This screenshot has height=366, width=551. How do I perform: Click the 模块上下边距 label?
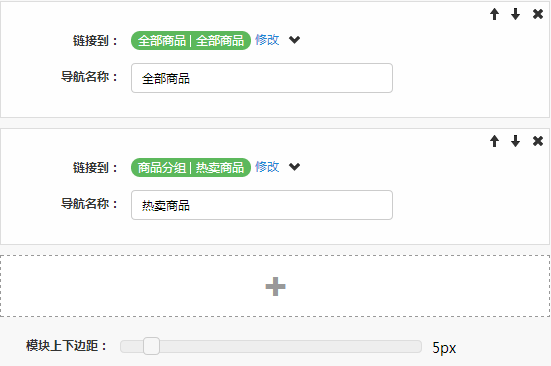point(66,346)
